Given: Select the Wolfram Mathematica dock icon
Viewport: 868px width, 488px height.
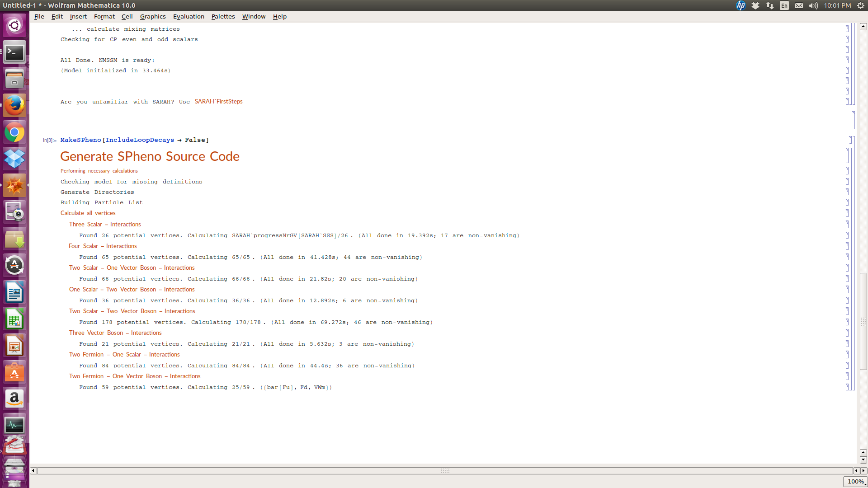Looking at the screenshot, I should [14, 185].
